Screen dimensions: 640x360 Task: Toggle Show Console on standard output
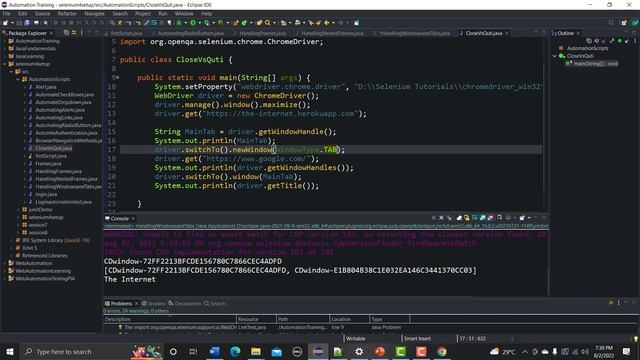click(483, 218)
